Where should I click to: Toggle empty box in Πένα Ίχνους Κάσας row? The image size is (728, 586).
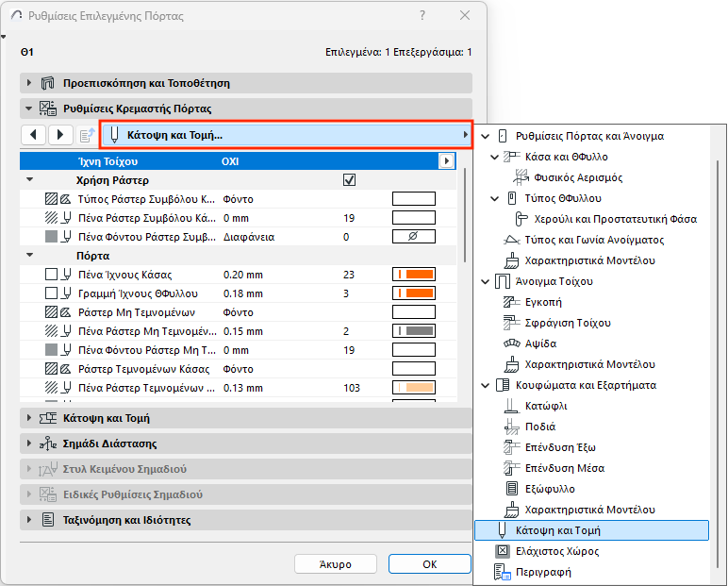[x=51, y=275]
